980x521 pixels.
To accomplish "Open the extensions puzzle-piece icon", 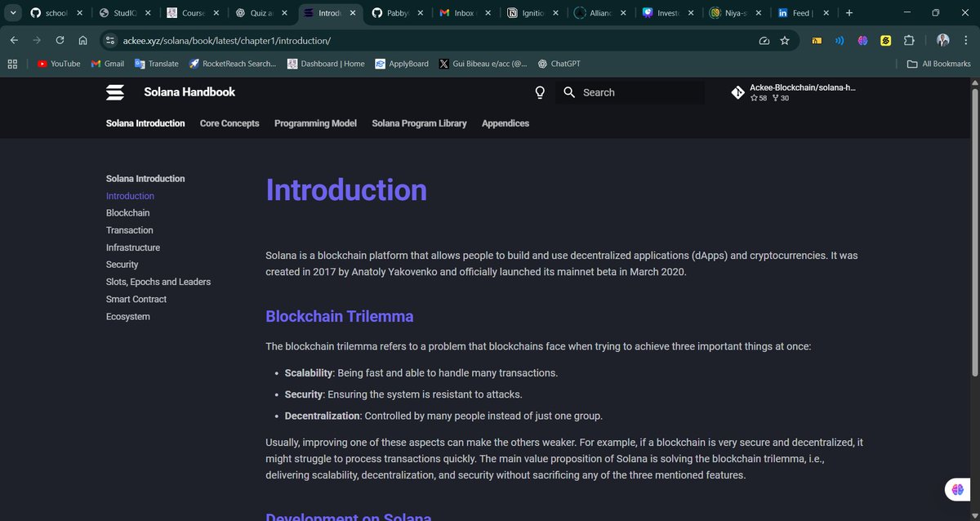I will [909, 40].
